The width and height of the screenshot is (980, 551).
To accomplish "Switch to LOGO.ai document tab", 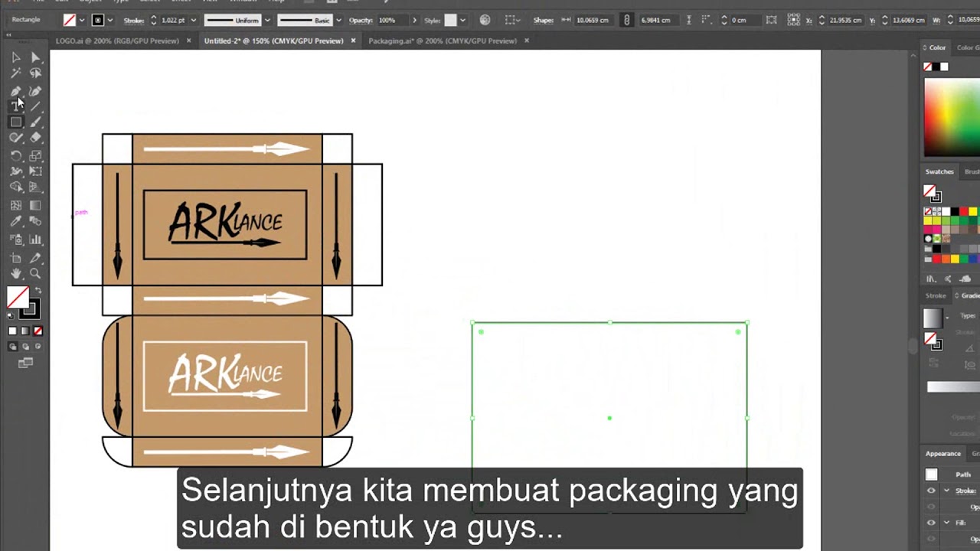I will (x=117, y=41).
